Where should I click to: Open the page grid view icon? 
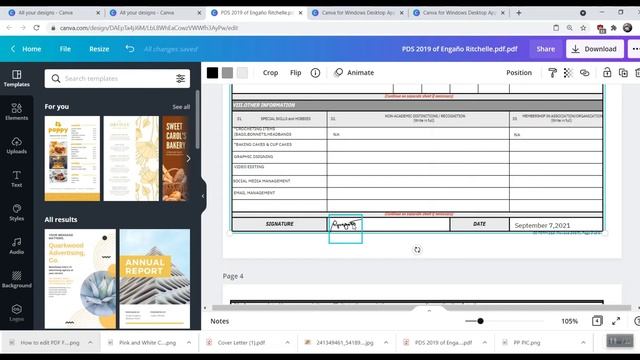tap(597, 321)
